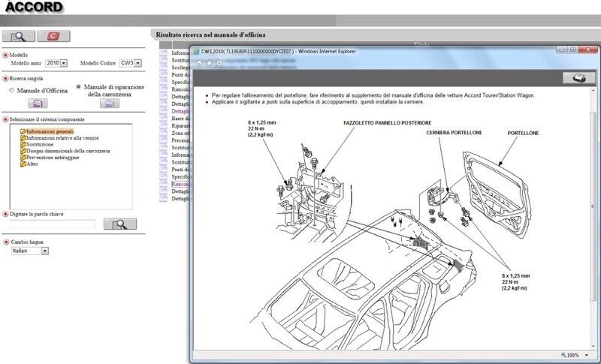This screenshot has height=364, width=601.
Task: Click the Prevenzione antiruggine folder icon
Action: 23,158
